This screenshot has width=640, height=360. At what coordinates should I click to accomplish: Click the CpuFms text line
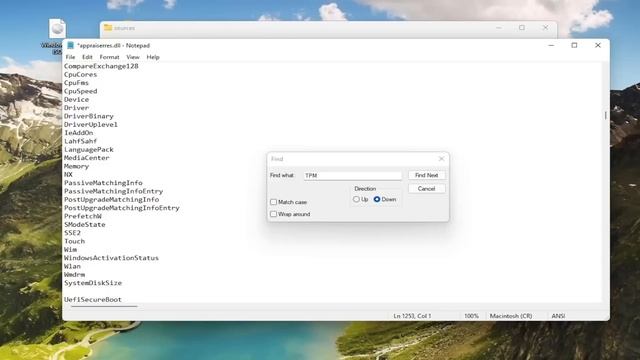76,83
